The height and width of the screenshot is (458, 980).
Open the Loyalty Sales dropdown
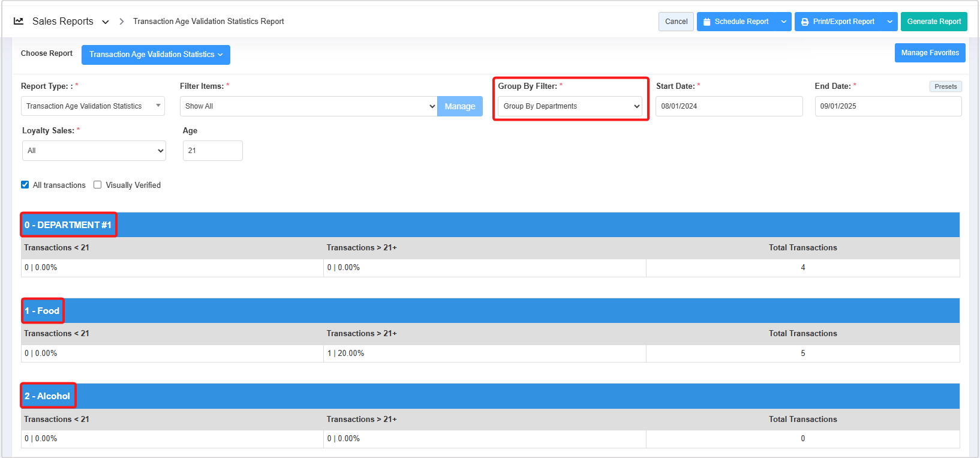point(94,151)
